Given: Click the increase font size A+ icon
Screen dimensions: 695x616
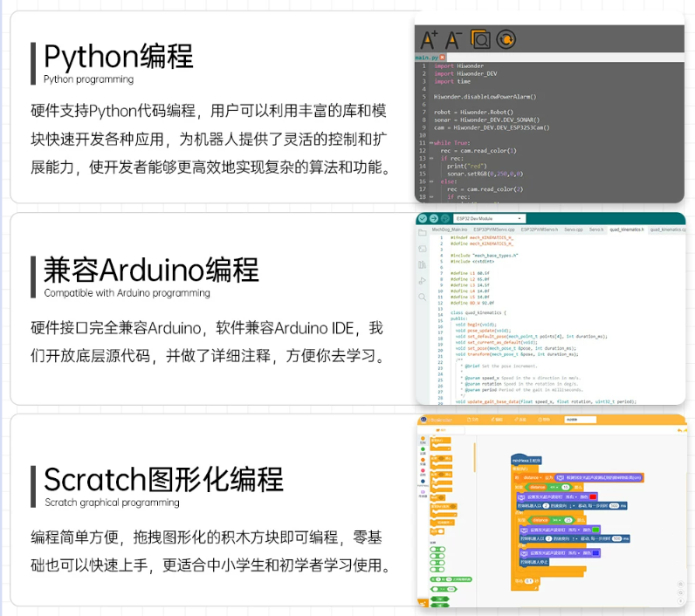Looking at the screenshot, I should point(429,40).
